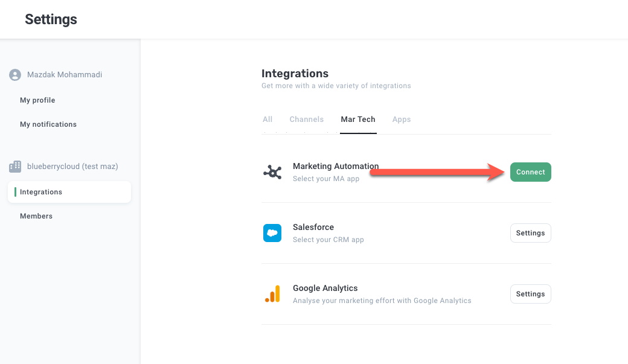
Task: Select the Mar Tech tab
Action: [358, 120]
